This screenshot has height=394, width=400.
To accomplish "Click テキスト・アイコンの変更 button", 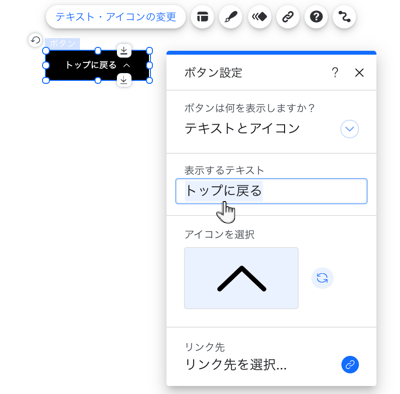I will [x=116, y=17].
